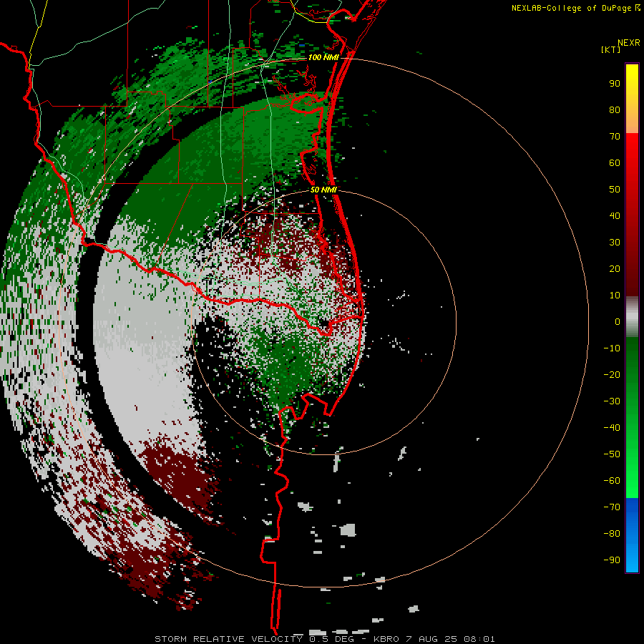This screenshot has height=644, width=644.
Task: Click the 10 value on the color scale
Action: (615, 296)
